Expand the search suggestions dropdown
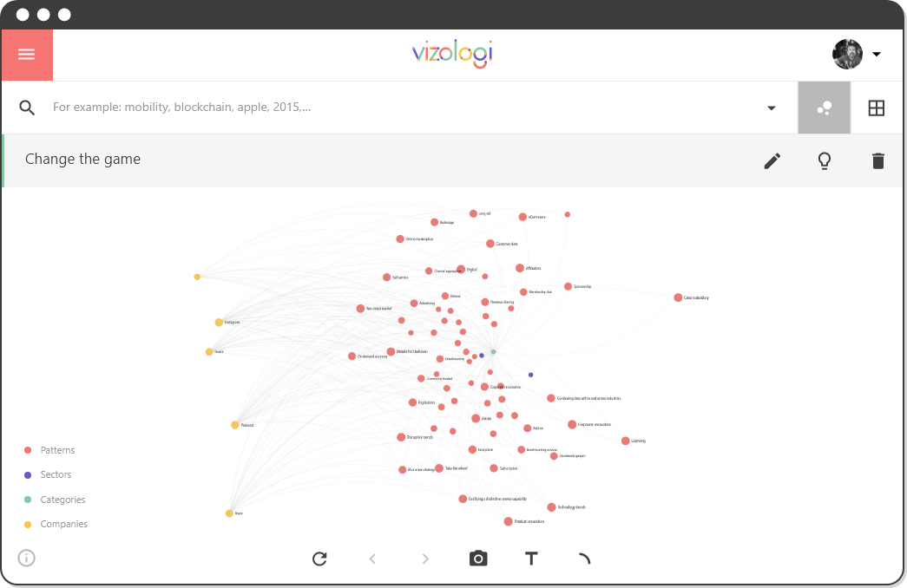 tap(771, 108)
